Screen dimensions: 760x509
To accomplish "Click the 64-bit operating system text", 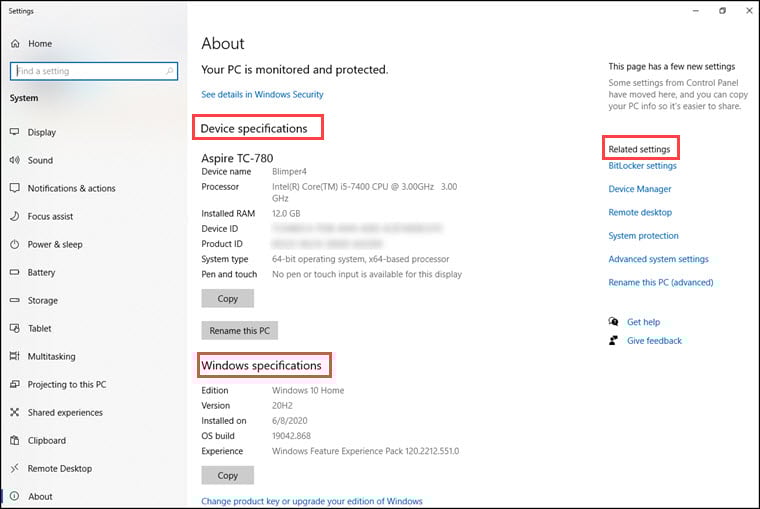I will pos(361,259).
